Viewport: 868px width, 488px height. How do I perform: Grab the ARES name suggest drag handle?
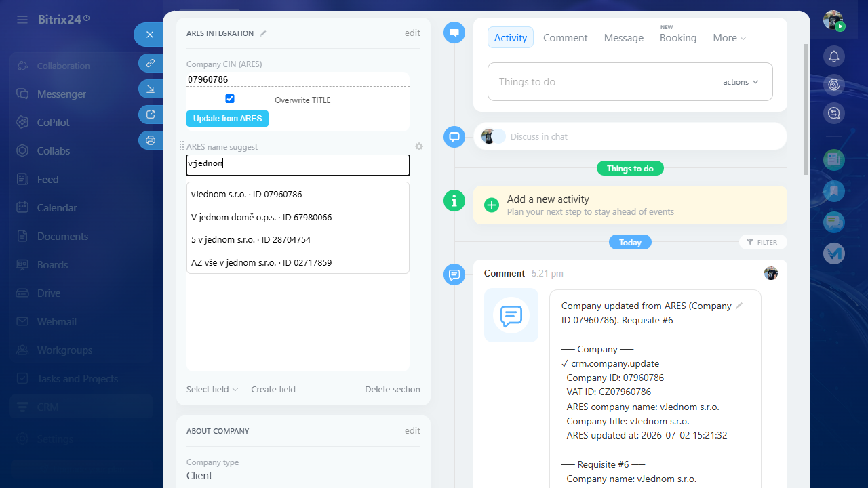point(181,146)
